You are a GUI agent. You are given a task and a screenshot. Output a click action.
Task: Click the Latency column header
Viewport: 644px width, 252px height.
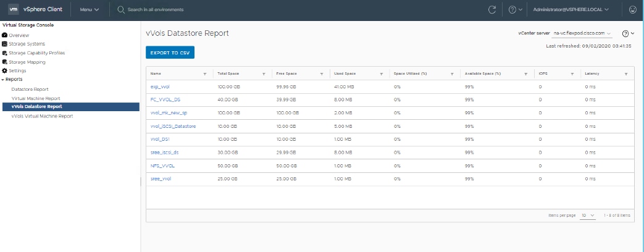pos(592,74)
